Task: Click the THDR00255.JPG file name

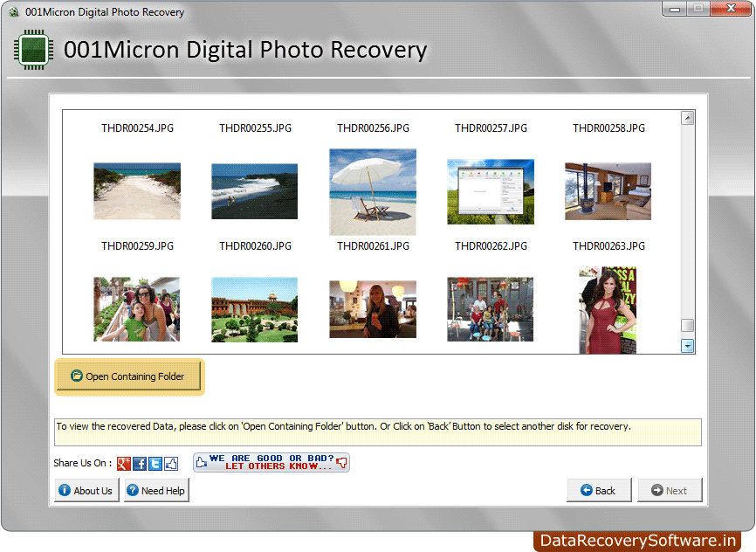Action: [255, 128]
